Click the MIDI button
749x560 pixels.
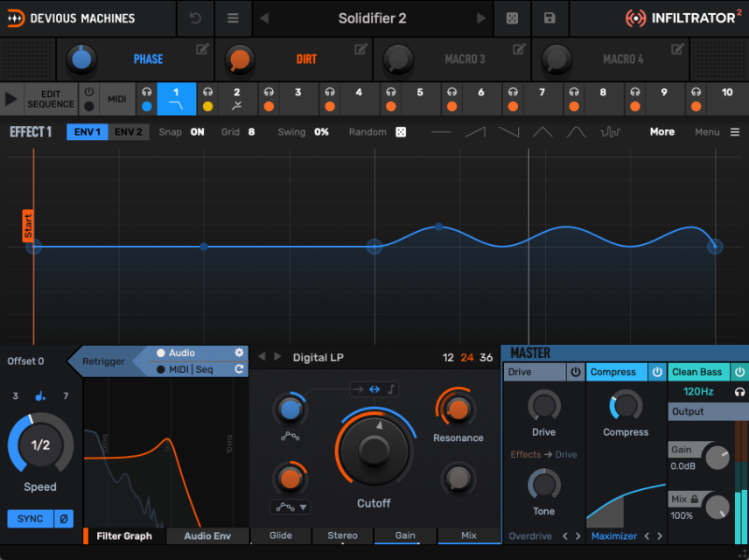click(117, 99)
